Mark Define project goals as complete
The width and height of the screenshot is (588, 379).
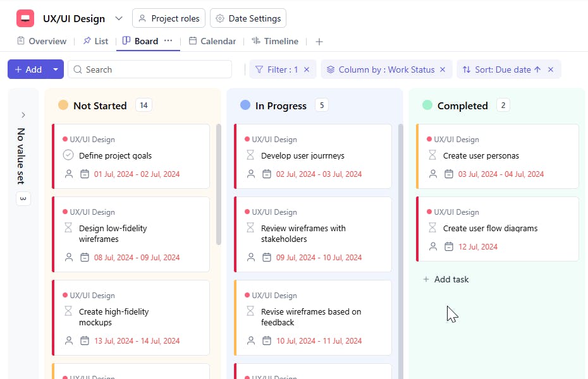tap(68, 155)
